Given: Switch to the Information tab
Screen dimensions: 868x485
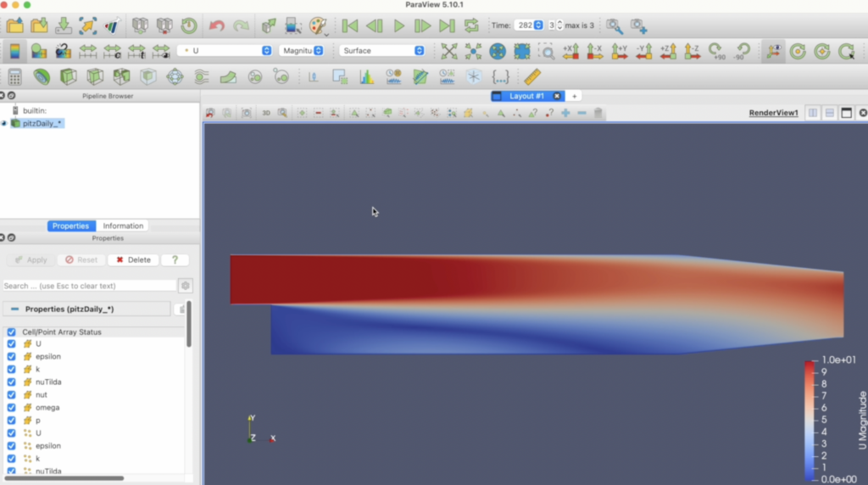Looking at the screenshot, I should pos(123,226).
